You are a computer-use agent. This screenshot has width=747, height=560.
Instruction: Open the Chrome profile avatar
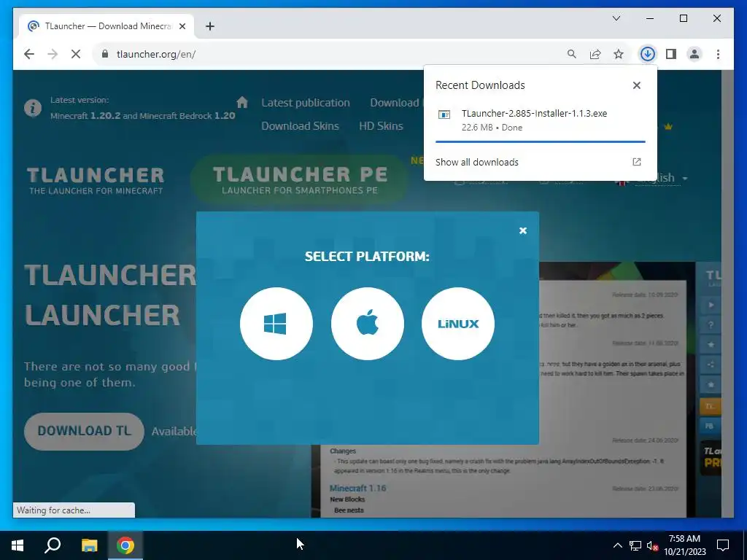point(694,54)
